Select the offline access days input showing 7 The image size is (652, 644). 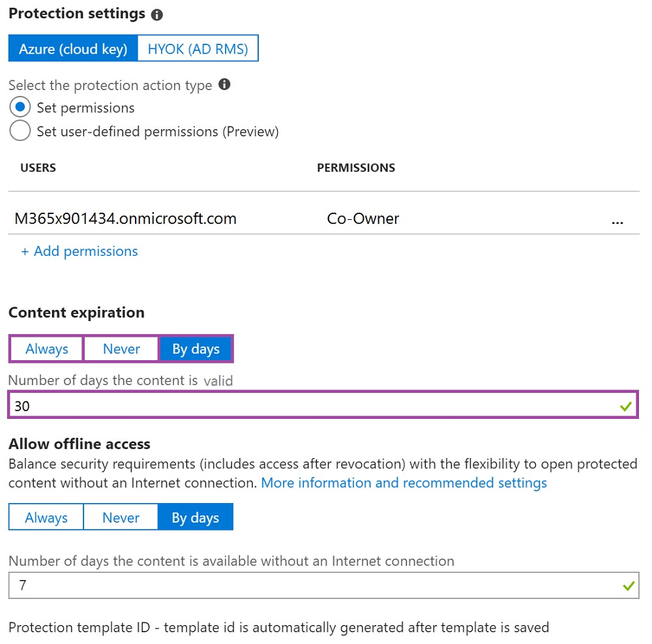[x=261, y=585]
